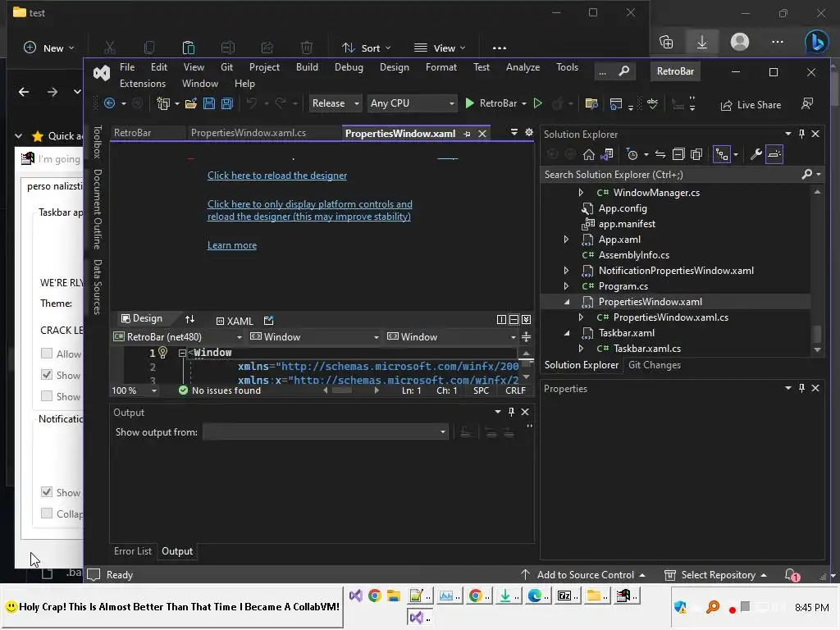This screenshot has height=630, width=840.
Task: Click the Preview Selected Items icon
Action: pos(774,154)
